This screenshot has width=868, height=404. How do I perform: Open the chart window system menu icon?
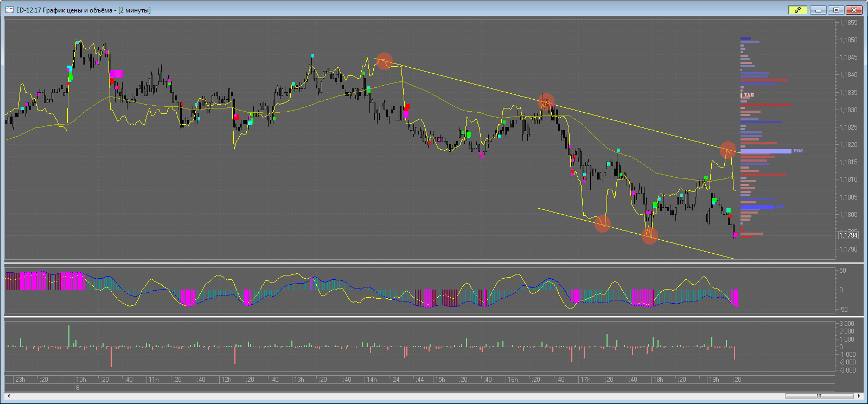(9, 10)
